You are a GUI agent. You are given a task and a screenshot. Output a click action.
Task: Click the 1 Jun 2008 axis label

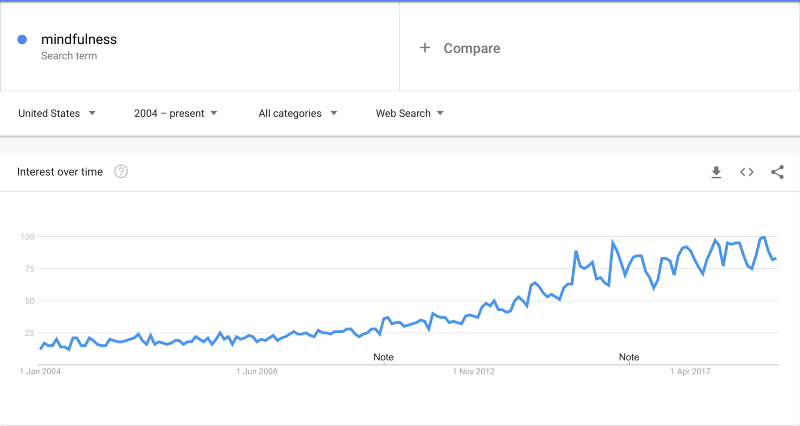(x=257, y=372)
